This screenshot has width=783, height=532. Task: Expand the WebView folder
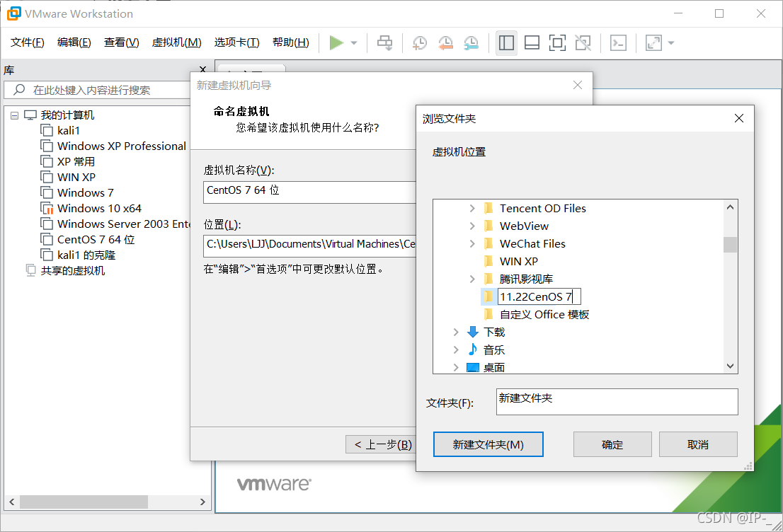(472, 226)
